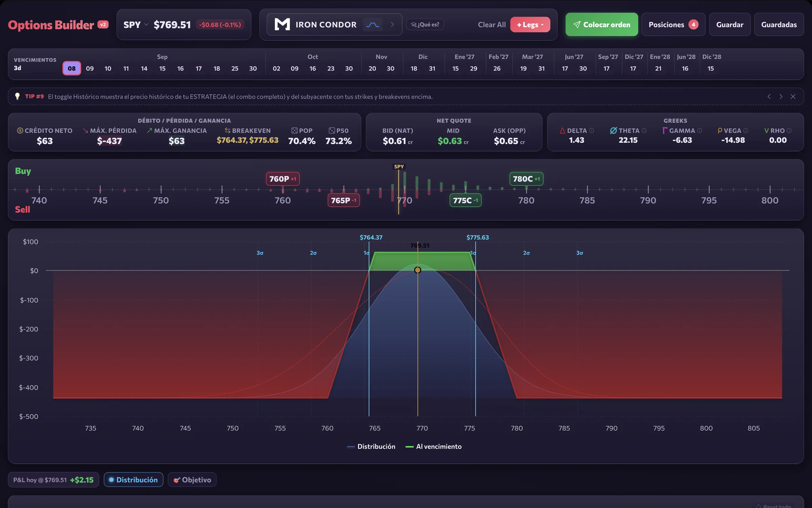
Task: Click the lightbulb tip icon
Action: [17, 97]
